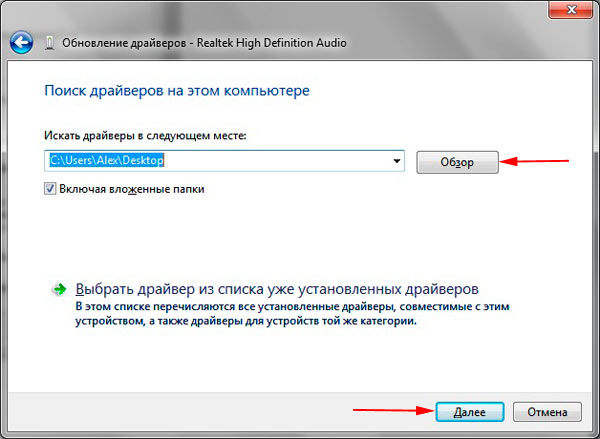Expand the driver location path dropdown

tap(396, 160)
